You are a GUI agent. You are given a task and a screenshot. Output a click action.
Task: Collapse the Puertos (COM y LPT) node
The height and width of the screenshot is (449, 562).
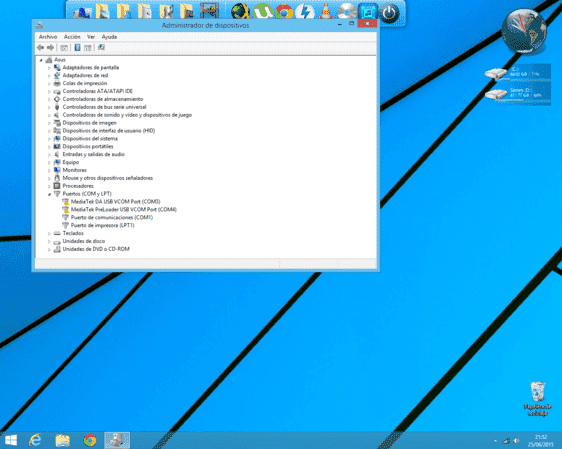(49, 194)
